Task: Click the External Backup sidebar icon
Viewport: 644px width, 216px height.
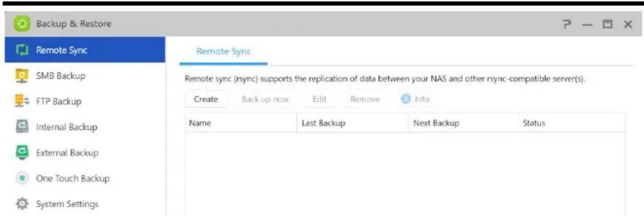Action: pyautogui.click(x=18, y=153)
